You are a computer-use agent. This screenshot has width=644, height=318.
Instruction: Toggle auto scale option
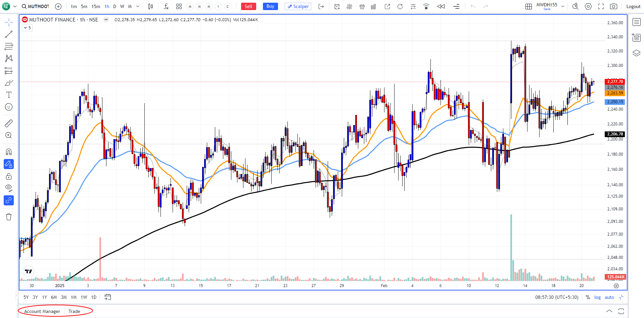[x=609, y=297]
